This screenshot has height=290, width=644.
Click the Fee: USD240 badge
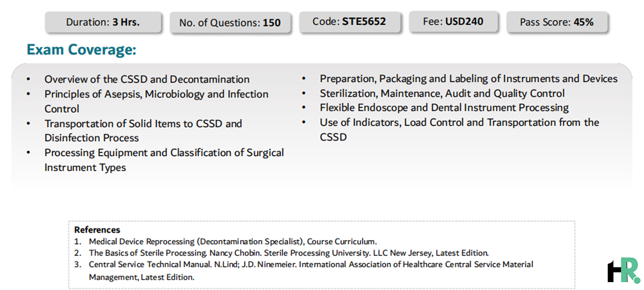pos(453,22)
